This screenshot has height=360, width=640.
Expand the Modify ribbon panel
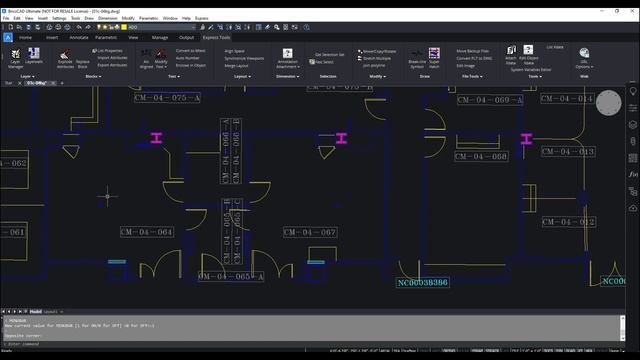(x=378, y=76)
